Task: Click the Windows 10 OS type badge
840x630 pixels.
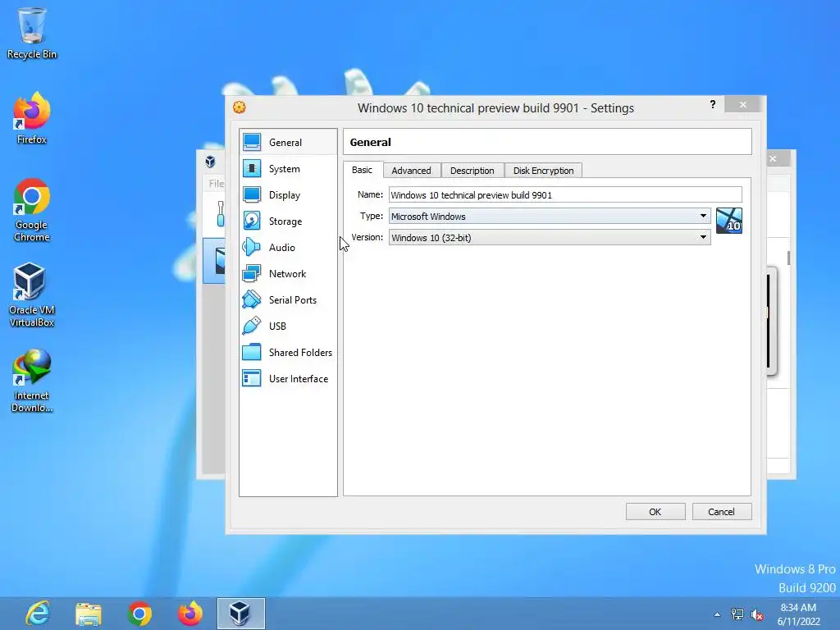Action: point(729,221)
